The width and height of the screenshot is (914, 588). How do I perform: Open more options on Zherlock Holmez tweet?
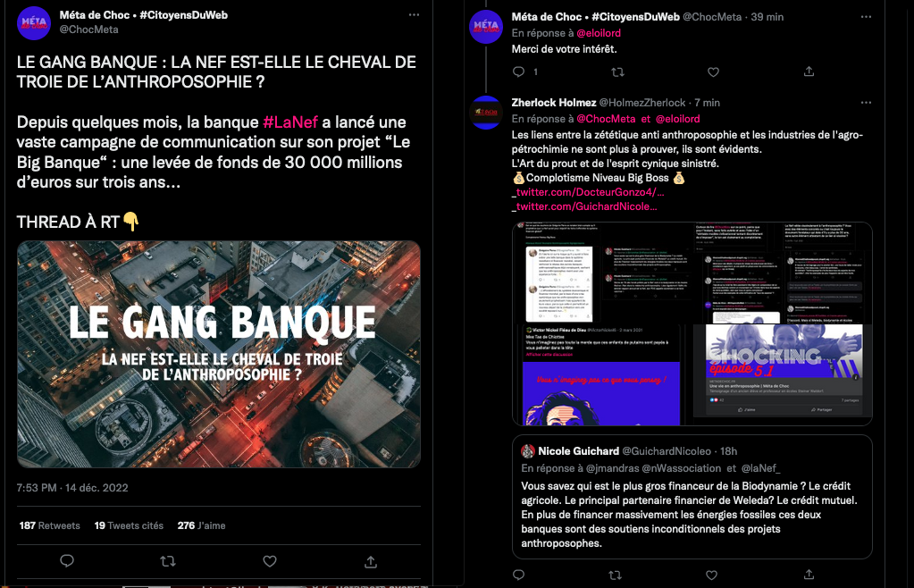tap(867, 103)
